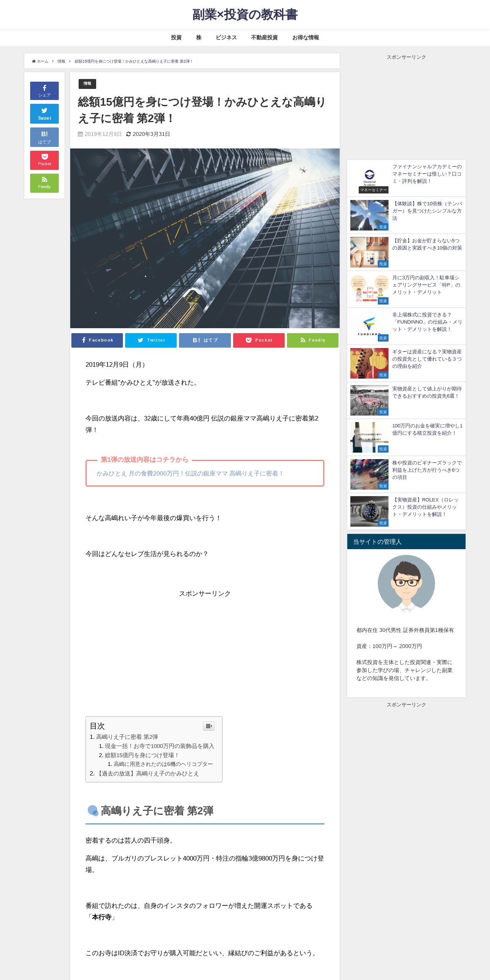Screen dimensions: 490x980
Task: Click the site title 副業×投資の教科書
Action: pos(245,15)
